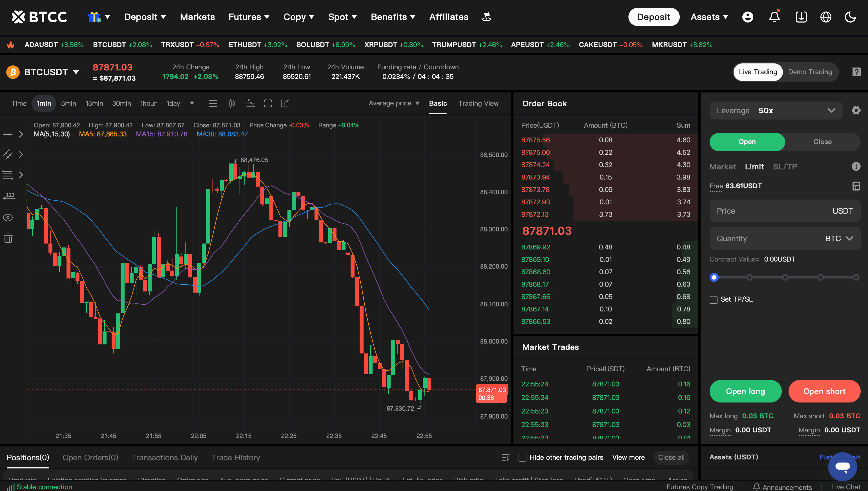Expand horizontal line tool options chevron

21,134
